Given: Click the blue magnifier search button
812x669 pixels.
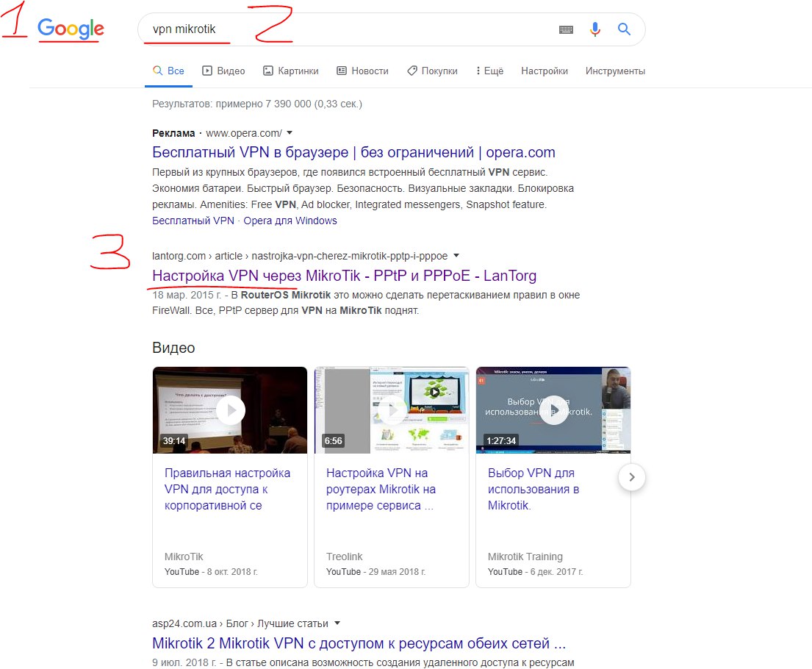Looking at the screenshot, I should pyautogui.click(x=624, y=29).
